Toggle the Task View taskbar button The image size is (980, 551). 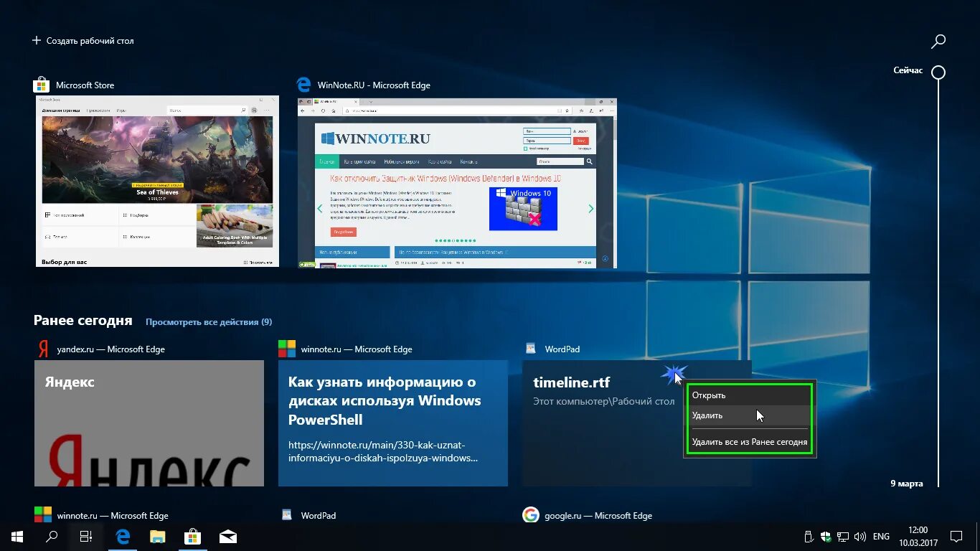(x=86, y=537)
